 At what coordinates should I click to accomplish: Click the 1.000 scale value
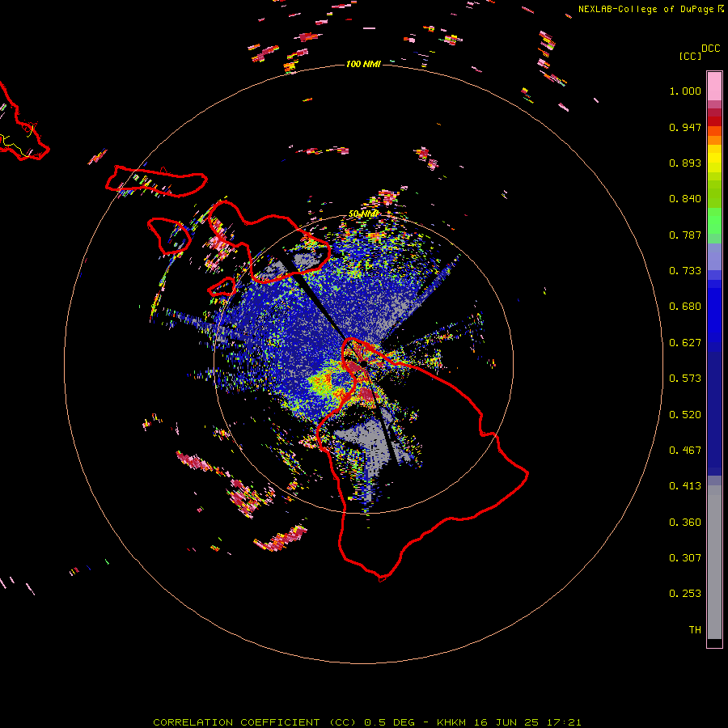(685, 91)
